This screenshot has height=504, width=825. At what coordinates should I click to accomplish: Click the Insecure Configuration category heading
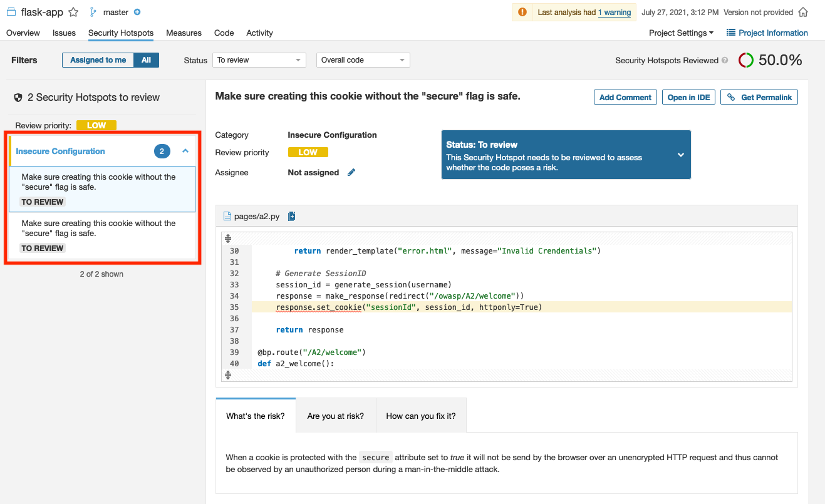(60, 151)
